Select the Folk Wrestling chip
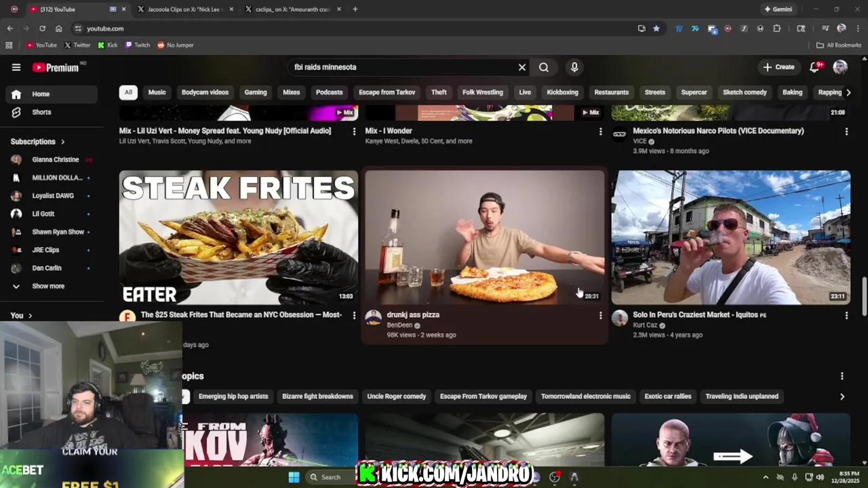The height and width of the screenshot is (488, 868). coord(483,92)
